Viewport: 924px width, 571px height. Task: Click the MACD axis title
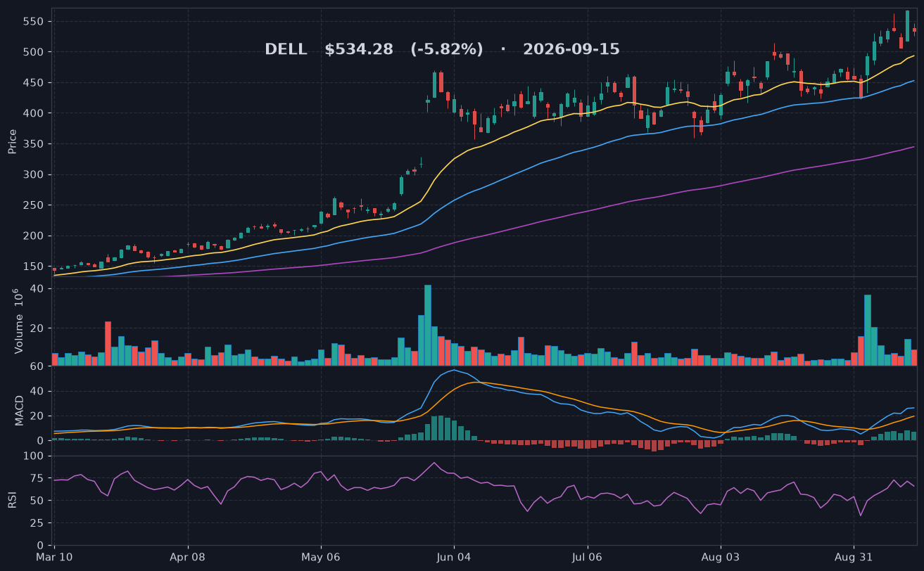20,410
